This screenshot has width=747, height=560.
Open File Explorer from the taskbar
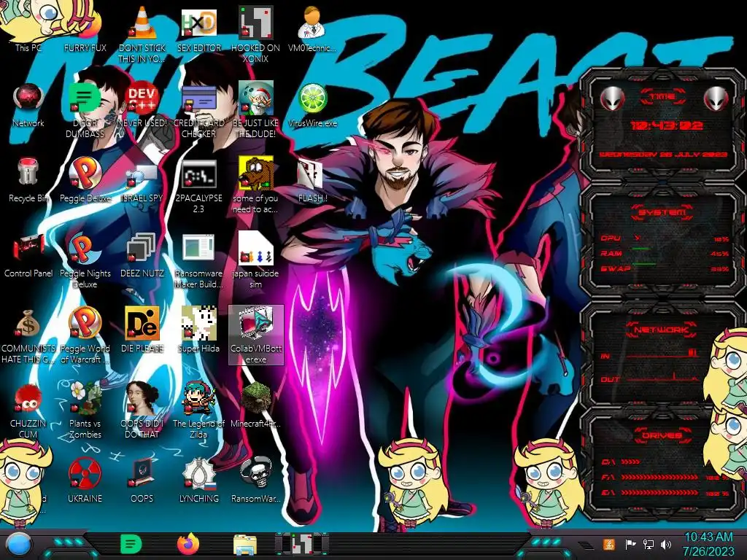point(245,545)
